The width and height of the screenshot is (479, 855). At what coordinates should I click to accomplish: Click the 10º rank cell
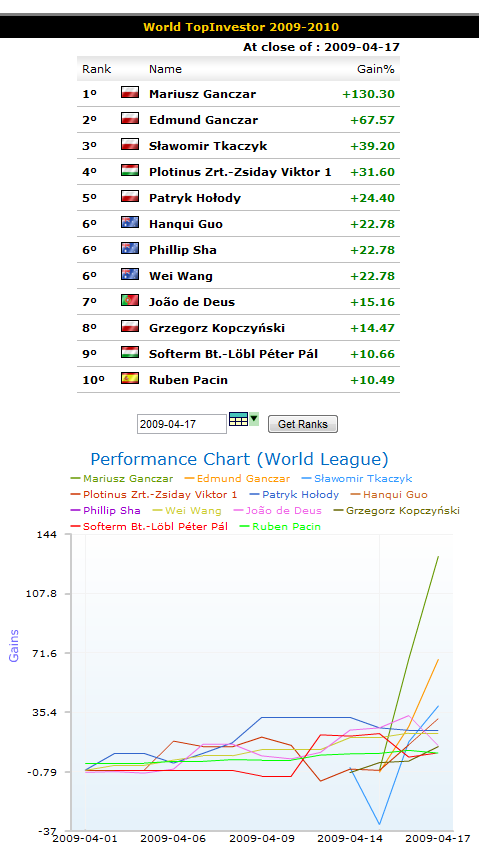pos(93,380)
